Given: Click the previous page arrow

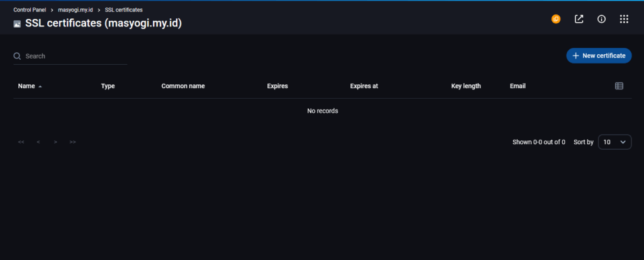Looking at the screenshot, I should pyautogui.click(x=38, y=142).
